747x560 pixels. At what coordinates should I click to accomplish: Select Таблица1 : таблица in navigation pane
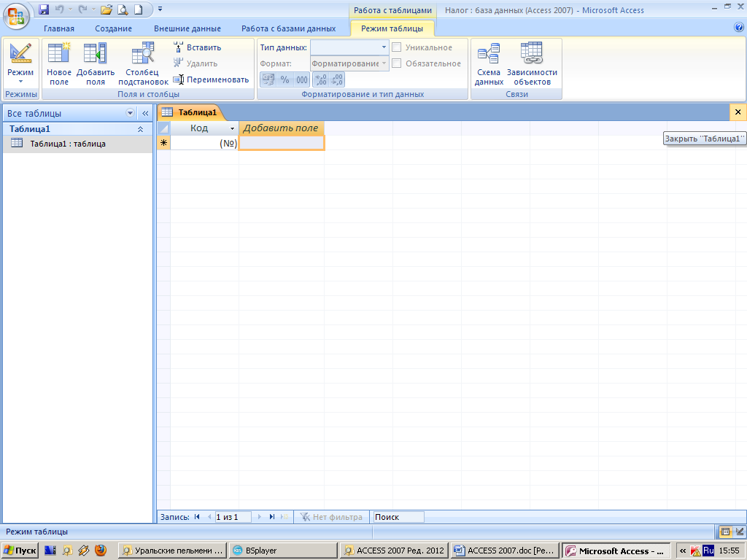77,144
